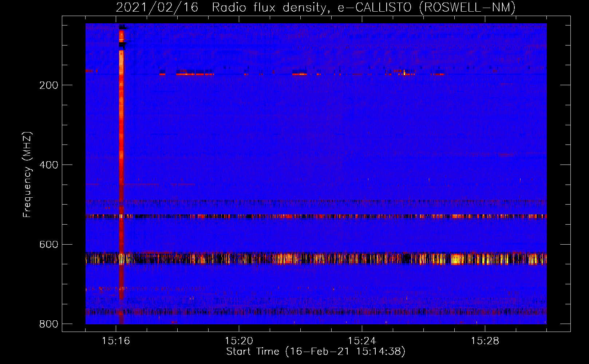This screenshot has height=364, width=589.
Task: Click the Frequency (MHZ) axis label
Action: click(x=27, y=175)
